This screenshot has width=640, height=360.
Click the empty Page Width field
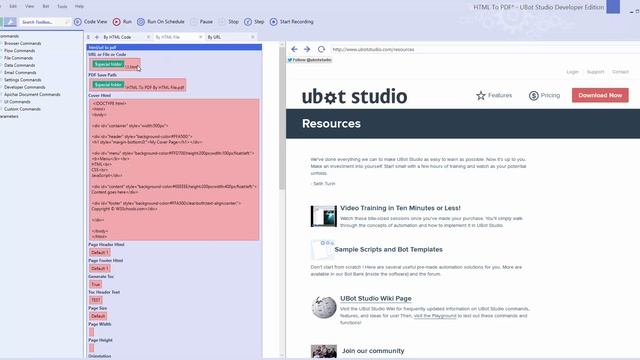pyautogui.click(x=91, y=332)
